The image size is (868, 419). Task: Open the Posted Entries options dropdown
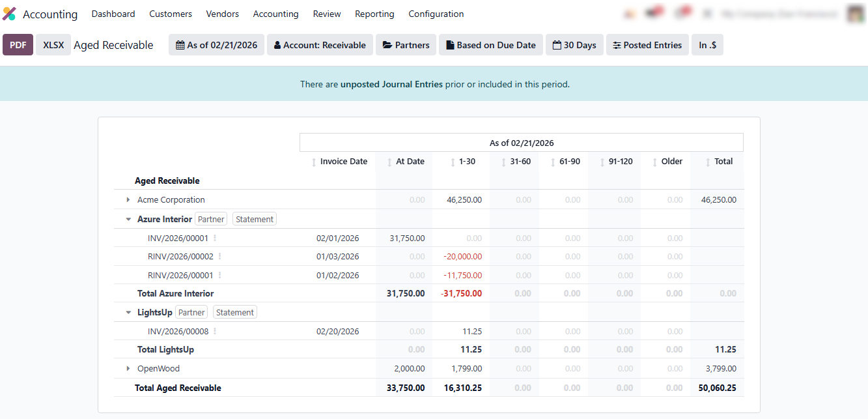[647, 45]
